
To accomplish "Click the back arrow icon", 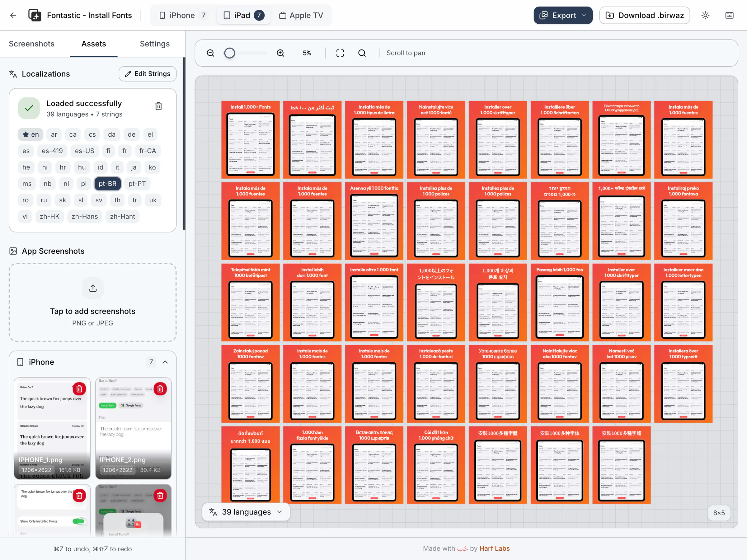I will [13, 15].
